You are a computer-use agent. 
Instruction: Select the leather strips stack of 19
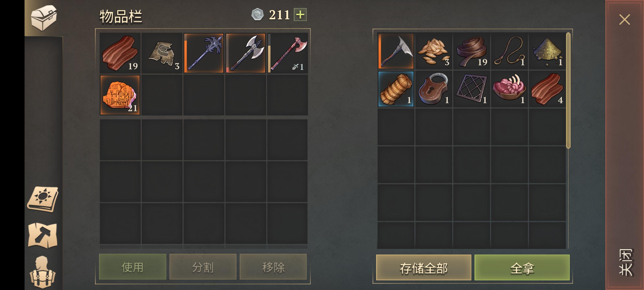471,51
